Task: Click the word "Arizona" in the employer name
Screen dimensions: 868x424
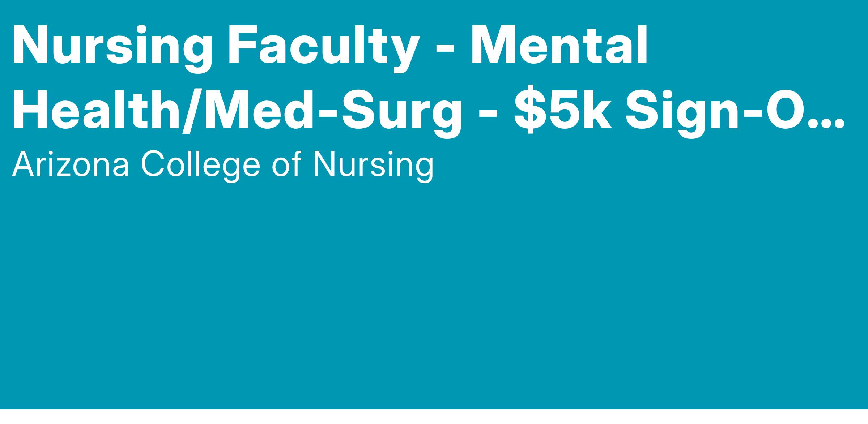Action: coord(71,165)
